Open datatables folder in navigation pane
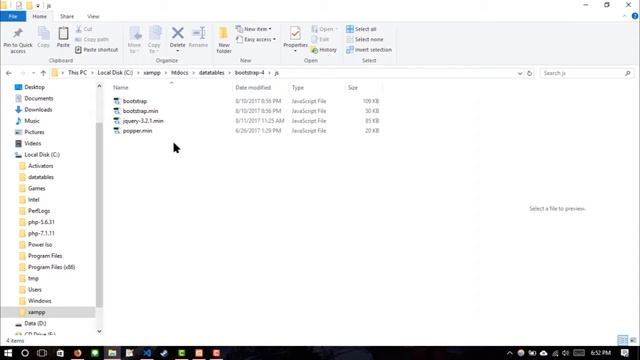Viewport: 640px width, 360px height. (41, 177)
